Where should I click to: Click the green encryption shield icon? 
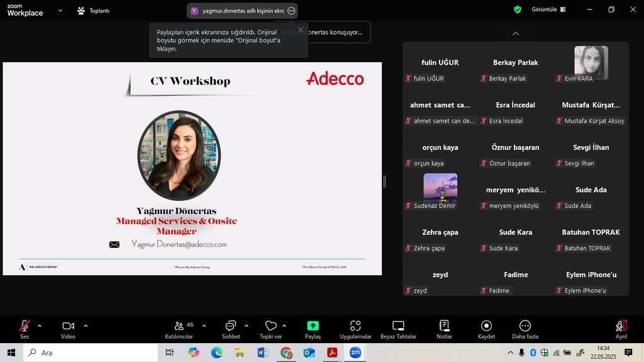[x=518, y=9]
